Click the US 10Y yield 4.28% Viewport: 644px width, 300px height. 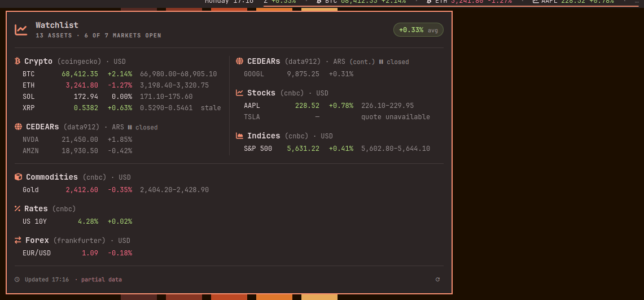point(88,221)
